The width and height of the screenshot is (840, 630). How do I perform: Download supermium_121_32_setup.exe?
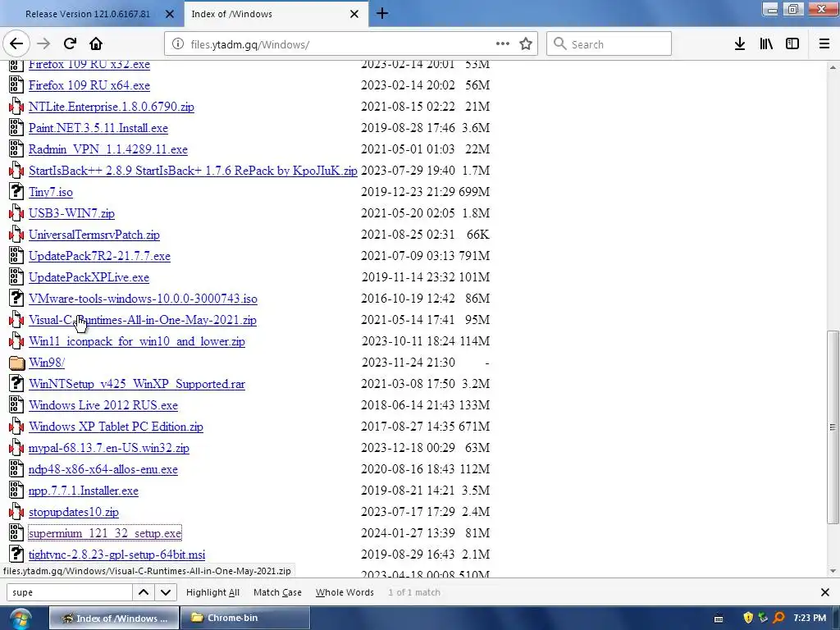pos(104,533)
